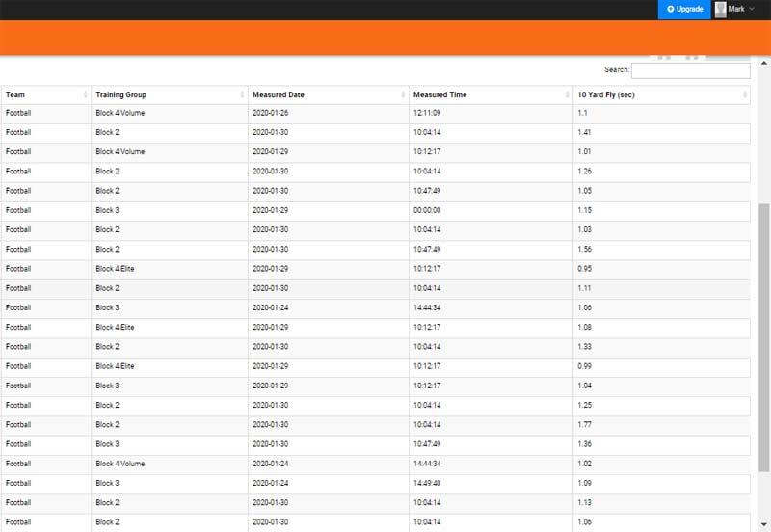
Task: Select the 00:00:00 measured time cell
Action: 427,210
